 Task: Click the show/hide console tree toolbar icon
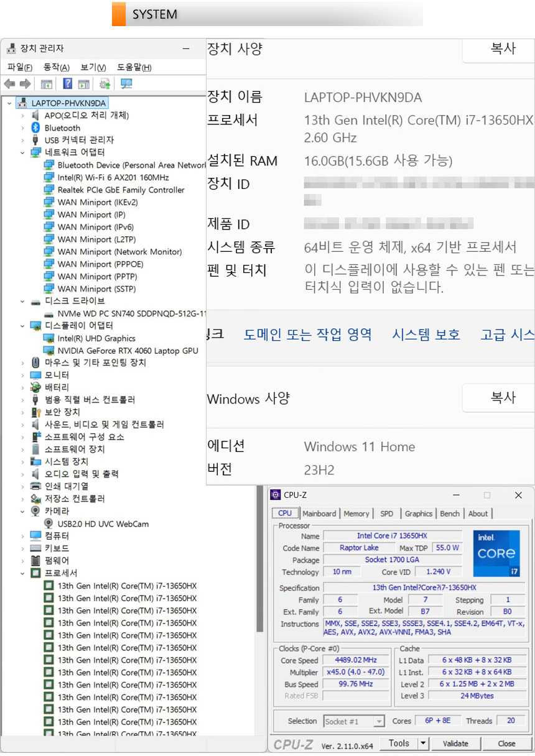coord(46,84)
